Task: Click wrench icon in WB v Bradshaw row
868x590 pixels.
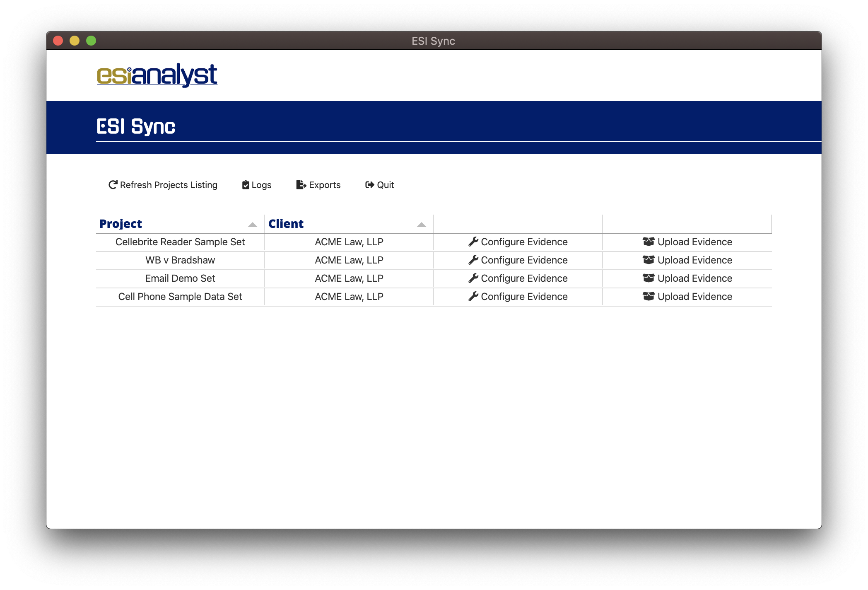Action: [x=473, y=260]
